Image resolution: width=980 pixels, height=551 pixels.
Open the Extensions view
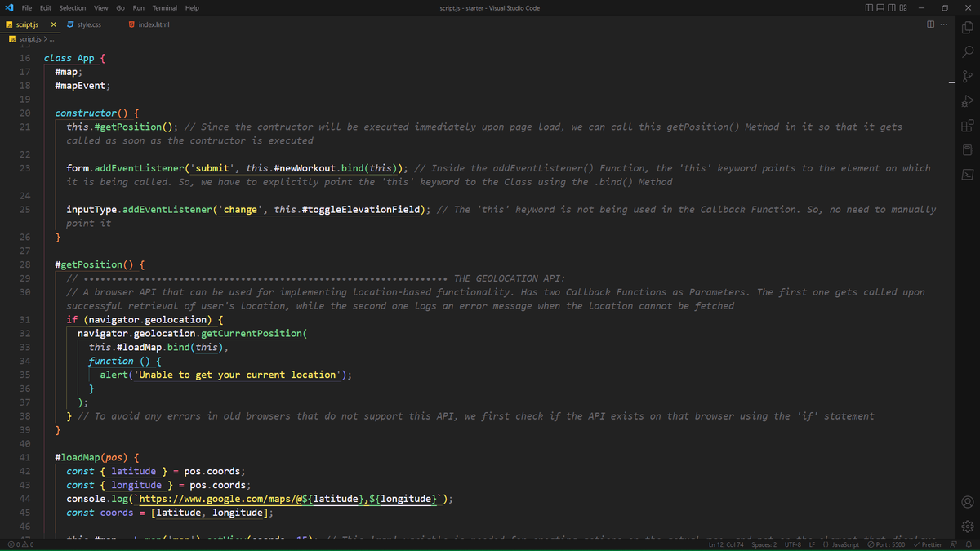coord(968,126)
